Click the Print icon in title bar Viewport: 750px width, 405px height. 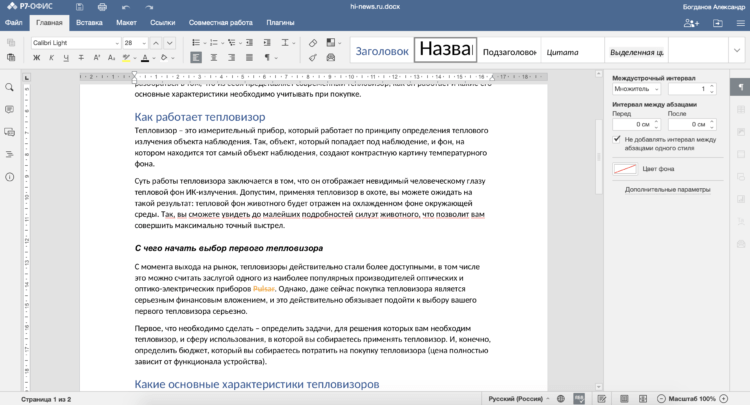tap(102, 7)
